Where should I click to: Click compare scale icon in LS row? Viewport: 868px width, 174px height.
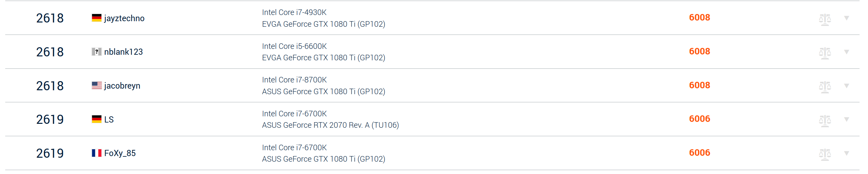coord(824,121)
